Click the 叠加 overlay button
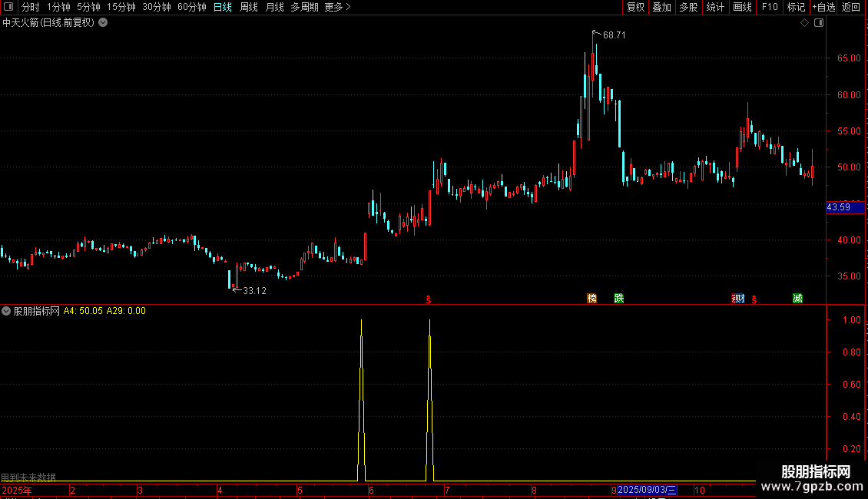 tap(661, 7)
